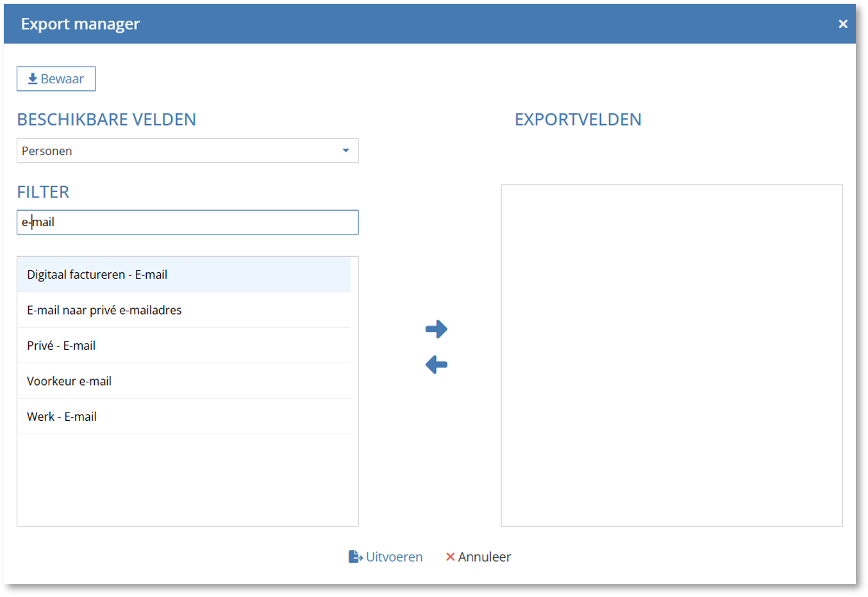Pick the 'Voorkeur e-mail' field
The width and height of the screenshot is (868, 597).
pos(69,381)
